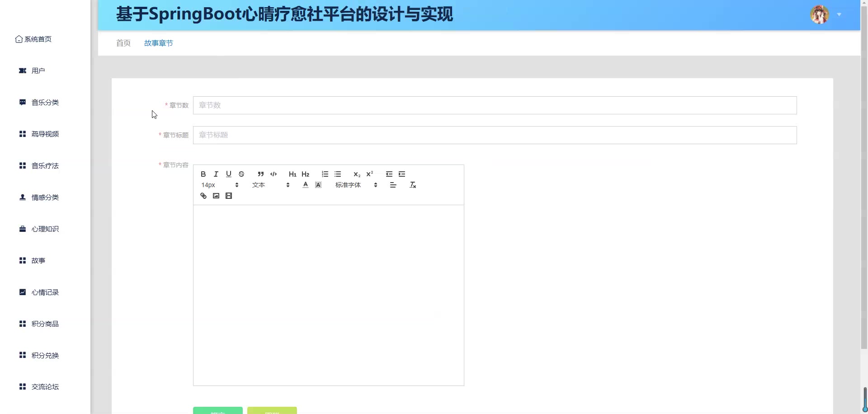Apply Heading 2 style

[x=305, y=174]
